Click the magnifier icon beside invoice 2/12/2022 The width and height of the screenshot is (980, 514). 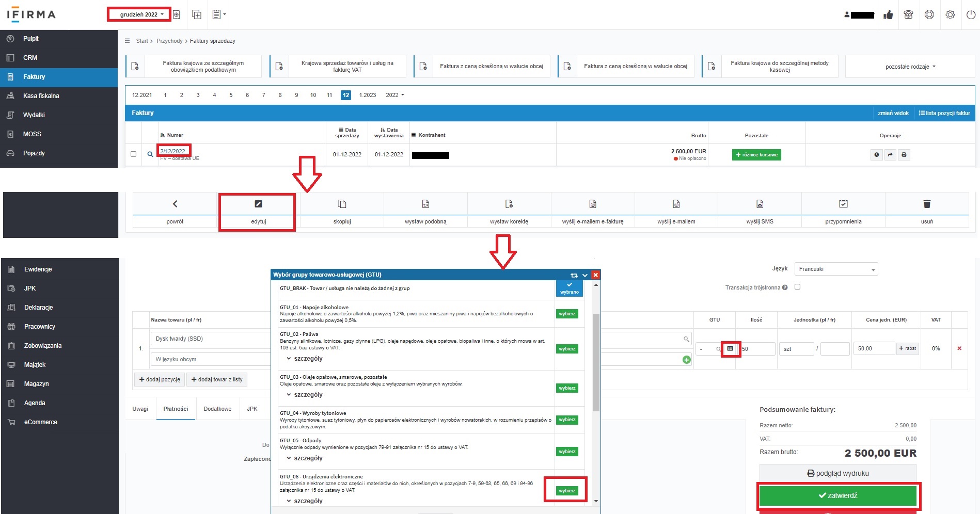coord(150,154)
